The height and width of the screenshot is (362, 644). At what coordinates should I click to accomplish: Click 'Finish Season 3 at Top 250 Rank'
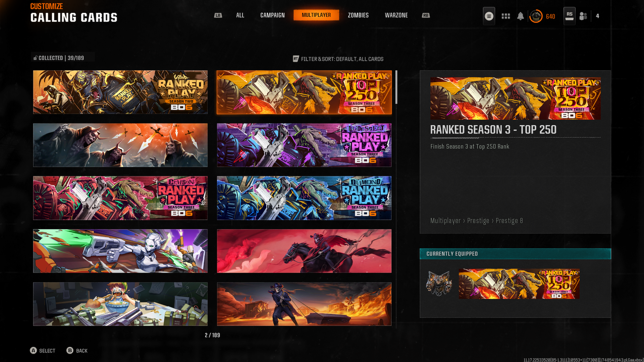470,146
